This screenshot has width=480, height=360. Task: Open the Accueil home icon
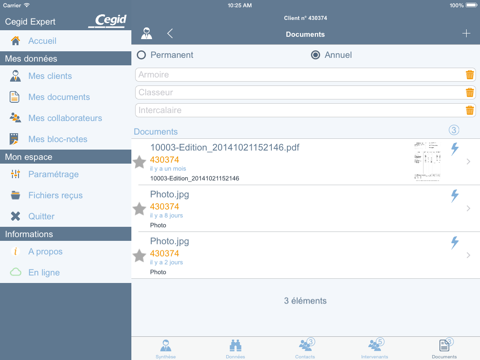coord(15,41)
